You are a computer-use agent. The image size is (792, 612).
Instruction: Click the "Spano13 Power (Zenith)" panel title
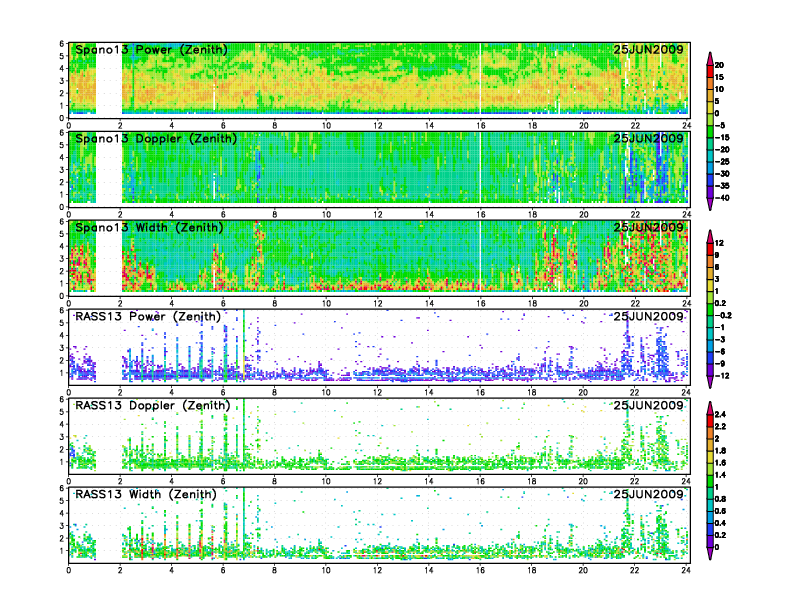click(151, 50)
